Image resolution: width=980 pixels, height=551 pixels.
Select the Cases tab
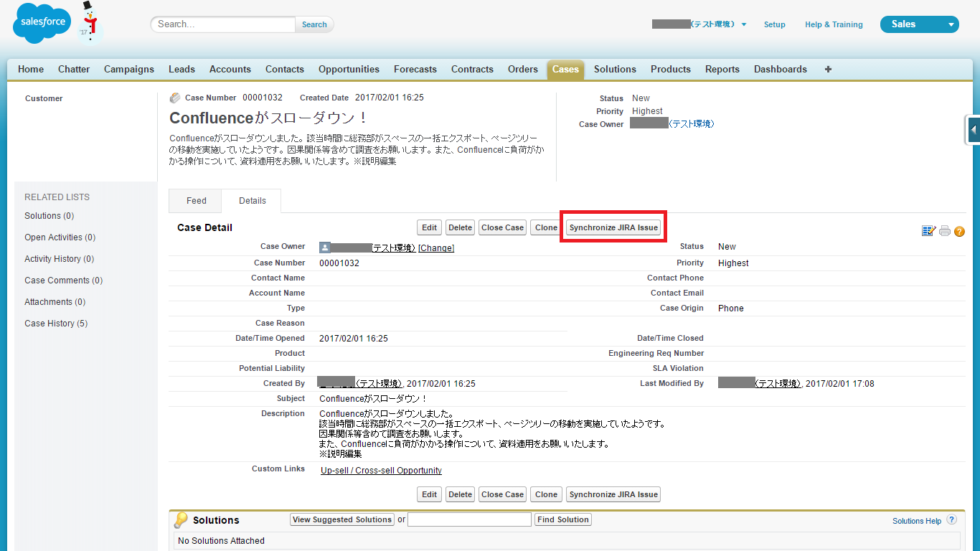click(x=565, y=70)
